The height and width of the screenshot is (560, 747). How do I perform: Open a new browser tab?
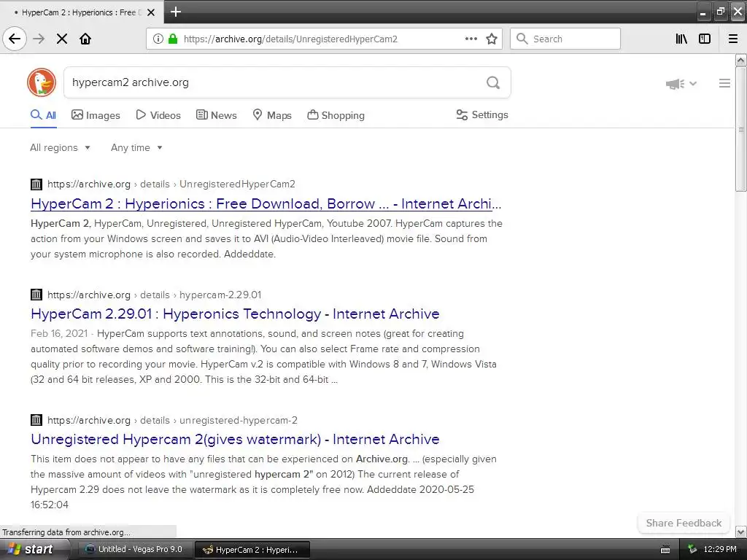(x=176, y=12)
